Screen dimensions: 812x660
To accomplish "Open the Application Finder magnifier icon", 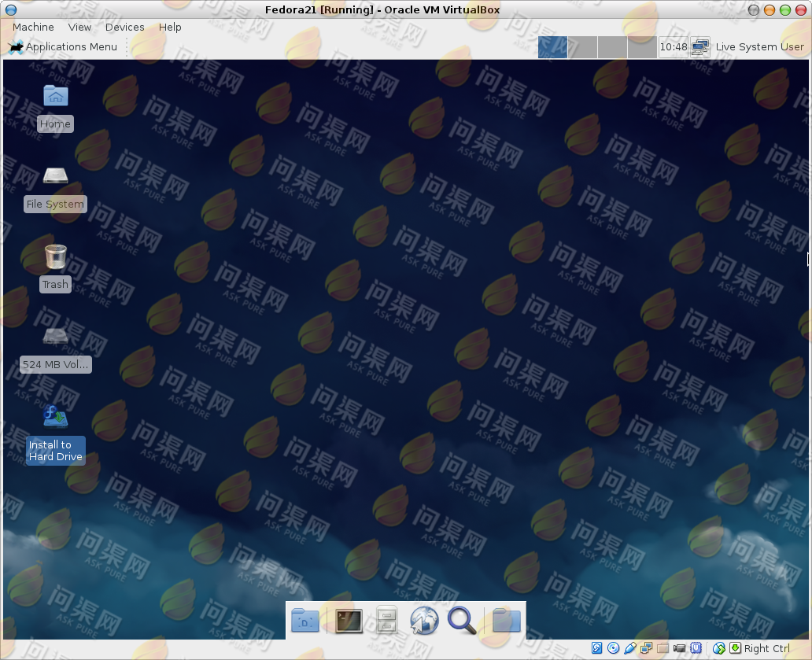I will (462, 620).
